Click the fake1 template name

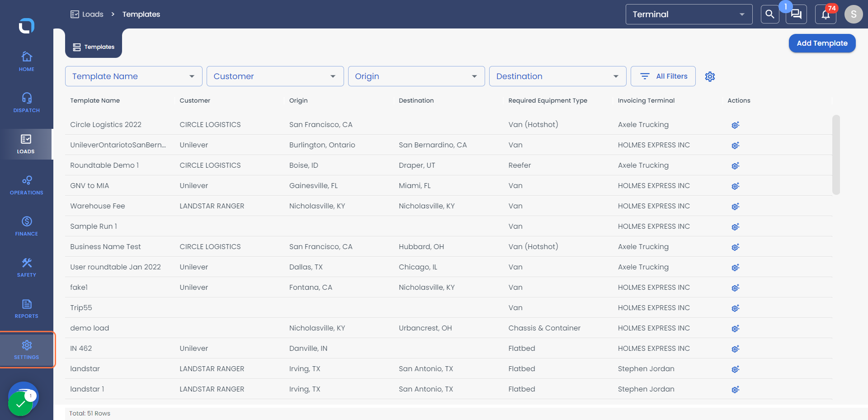pos(79,288)
